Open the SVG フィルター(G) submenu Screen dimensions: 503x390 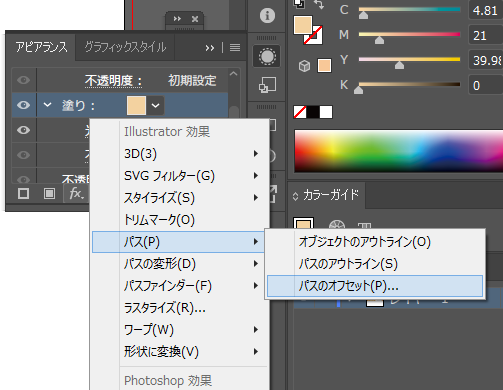point(180,176)
